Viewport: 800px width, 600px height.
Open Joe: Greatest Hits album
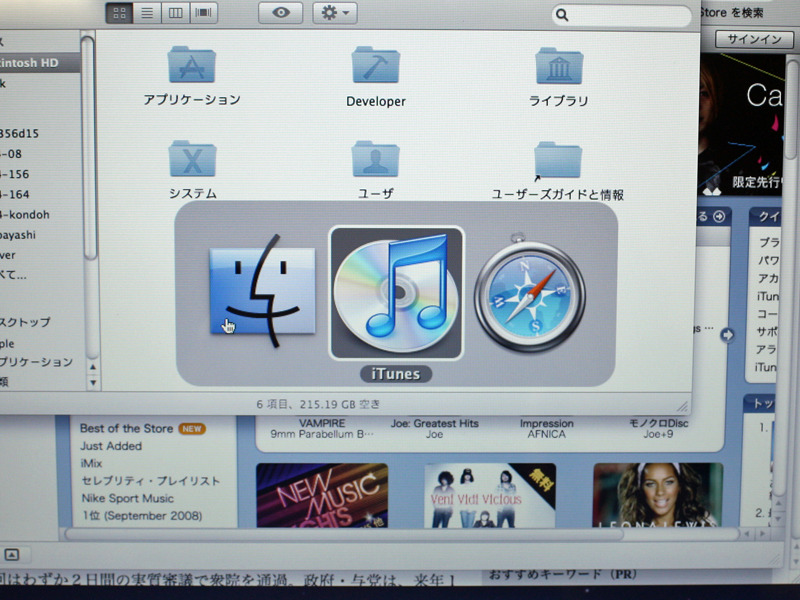coord(435,429)
